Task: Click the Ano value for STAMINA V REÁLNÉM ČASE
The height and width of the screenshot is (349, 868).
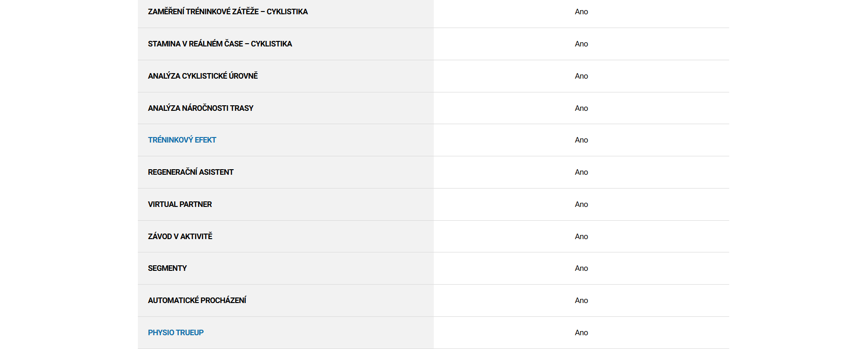Action: 581,44
